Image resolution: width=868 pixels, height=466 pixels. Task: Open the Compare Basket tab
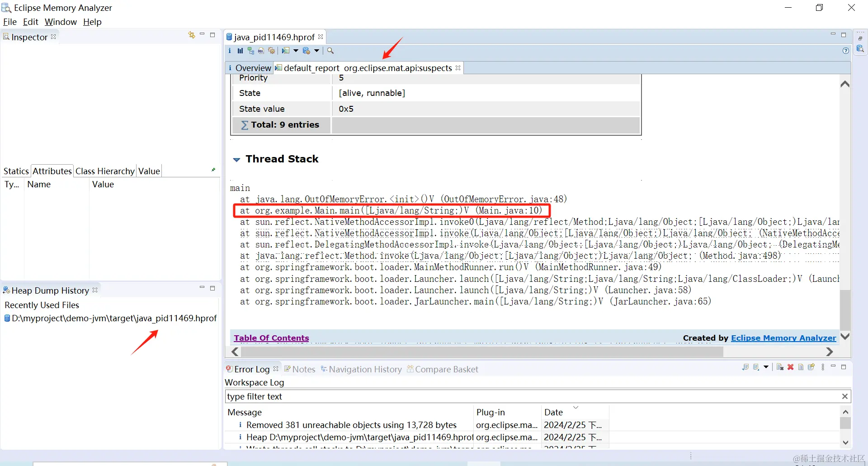tap(443, 369)
